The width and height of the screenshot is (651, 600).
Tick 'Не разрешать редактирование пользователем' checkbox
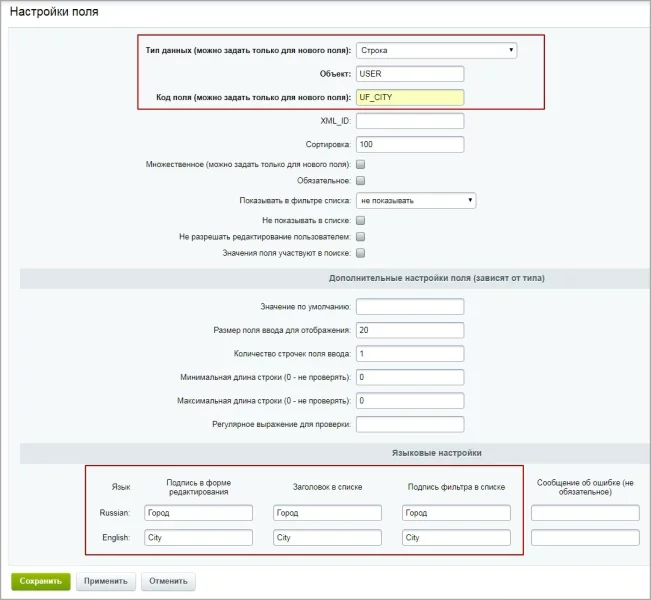(361, 237)
